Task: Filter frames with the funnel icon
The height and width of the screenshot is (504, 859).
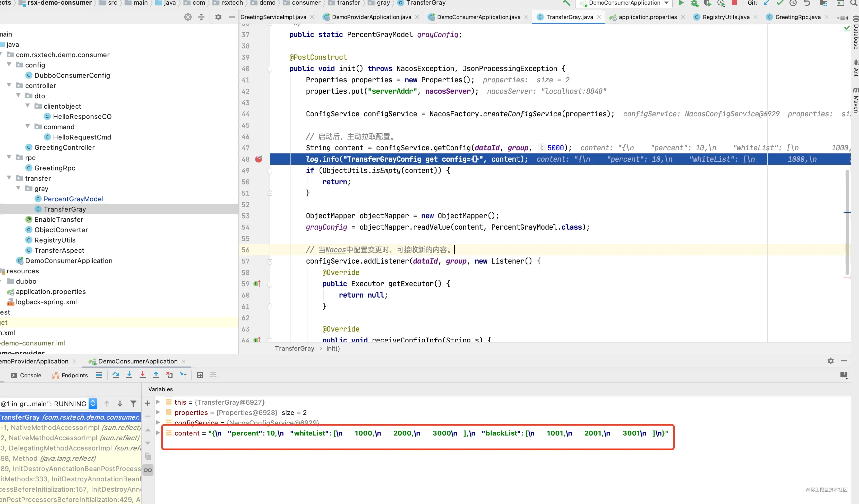Action: pyautogui.click(x=133, y=403)
